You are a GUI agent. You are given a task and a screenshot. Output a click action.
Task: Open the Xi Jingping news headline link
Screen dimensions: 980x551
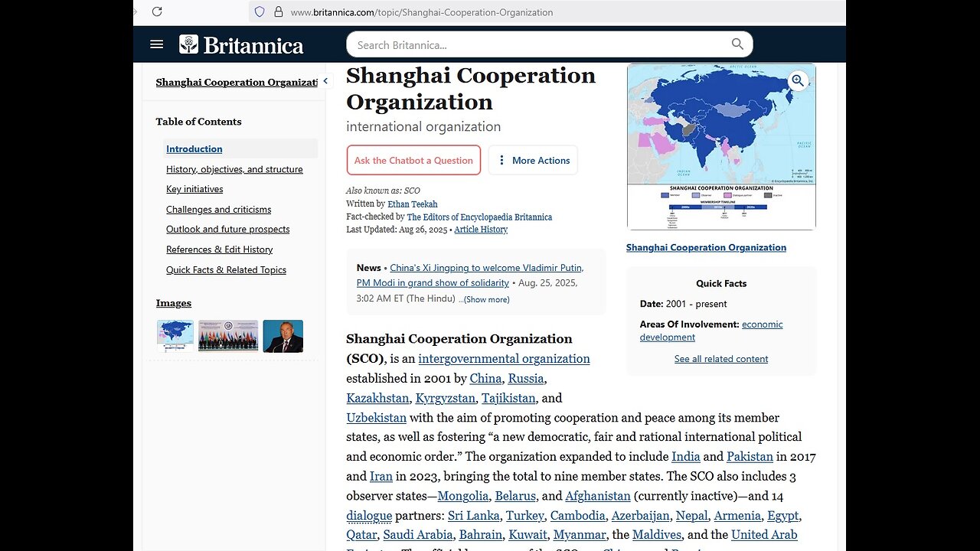click(x=470, y=275)
